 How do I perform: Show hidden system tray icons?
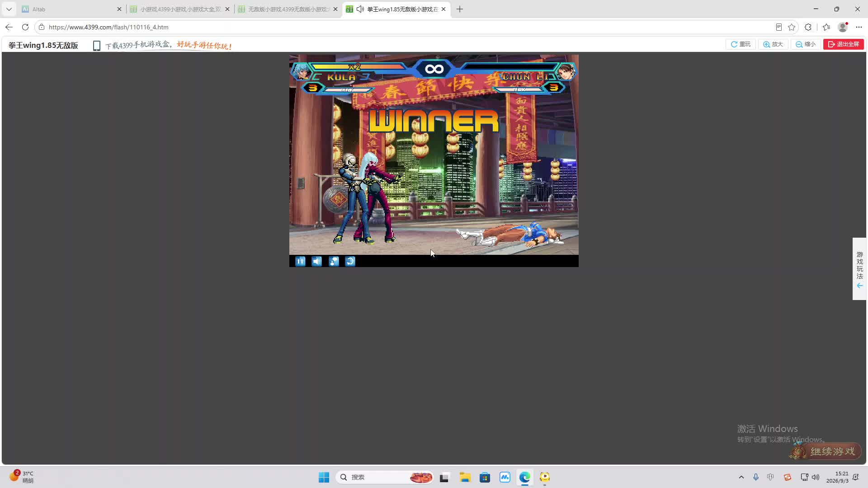741,477
